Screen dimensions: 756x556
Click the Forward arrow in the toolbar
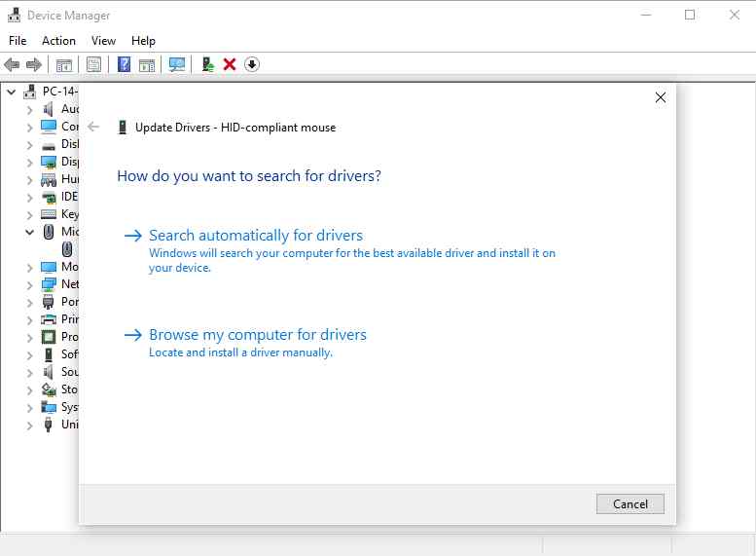(34, 64)
